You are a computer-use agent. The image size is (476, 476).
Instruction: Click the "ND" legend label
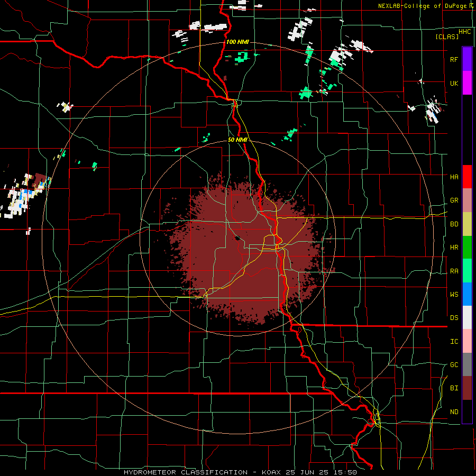click(454, 412)
